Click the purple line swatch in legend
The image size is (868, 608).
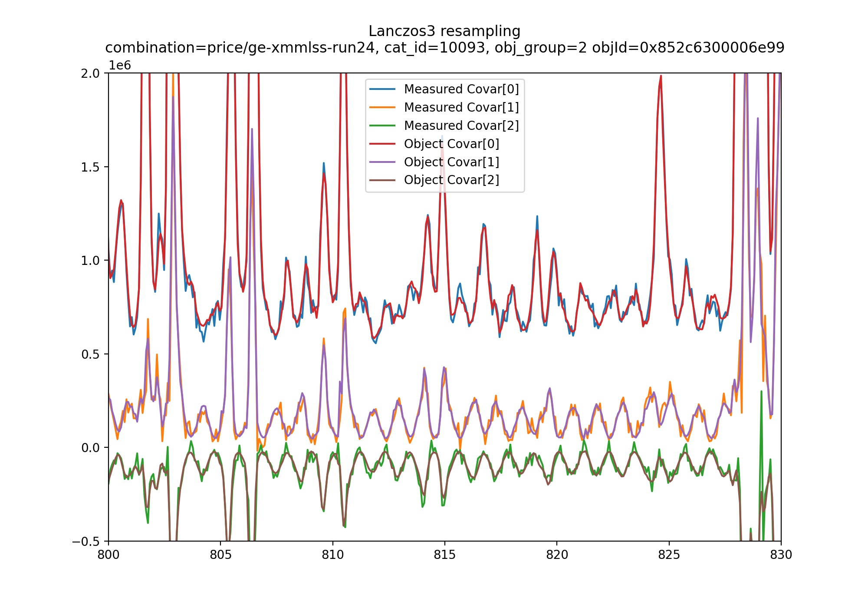click(x=382, y=162)
